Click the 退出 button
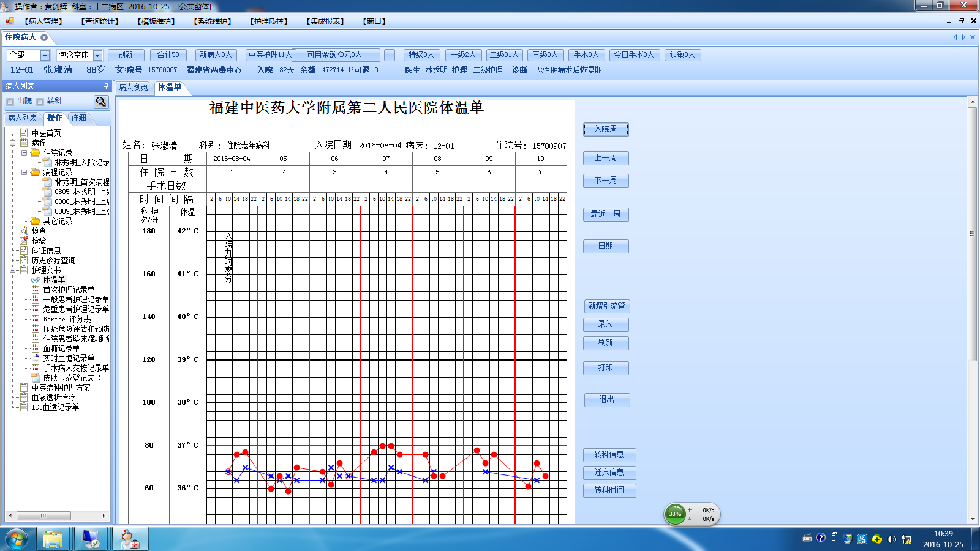 click(607, 400)
